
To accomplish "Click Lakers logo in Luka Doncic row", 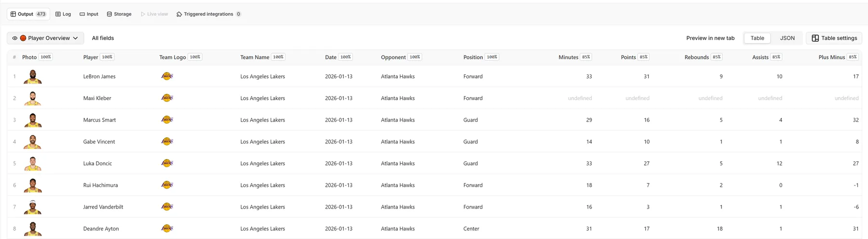I will pos(167,163).
